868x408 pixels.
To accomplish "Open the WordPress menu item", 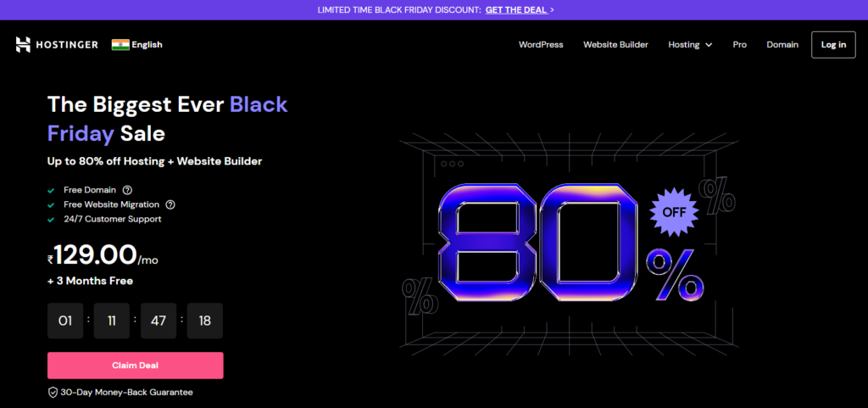I will (x=541, y=45).
